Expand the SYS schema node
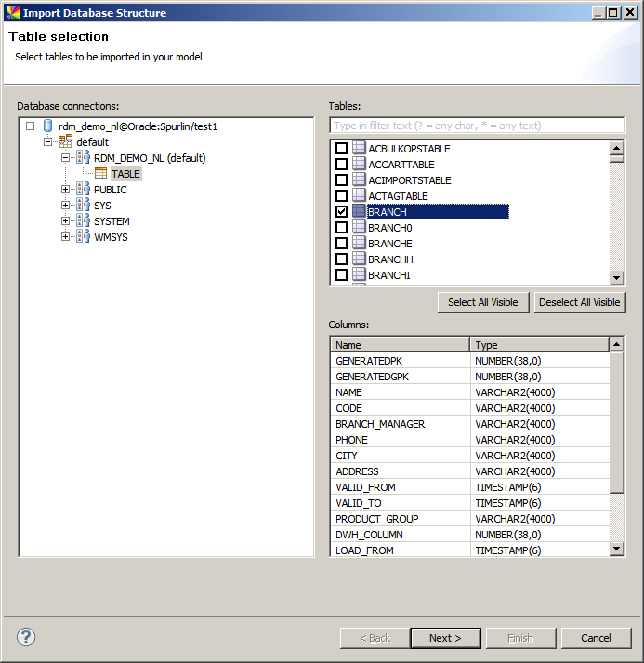Viewport: 644px width, 663px height. point(66,206)
